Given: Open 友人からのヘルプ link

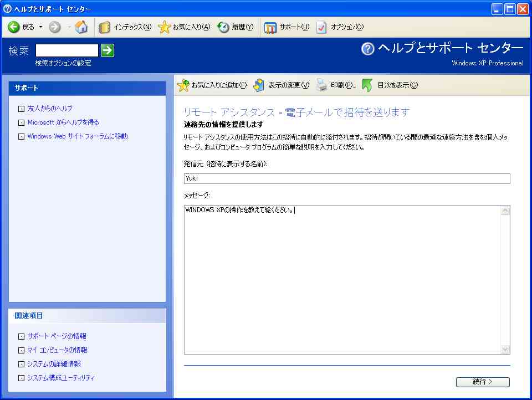Looking at the screenshot, I should click(x=50, y=109).
